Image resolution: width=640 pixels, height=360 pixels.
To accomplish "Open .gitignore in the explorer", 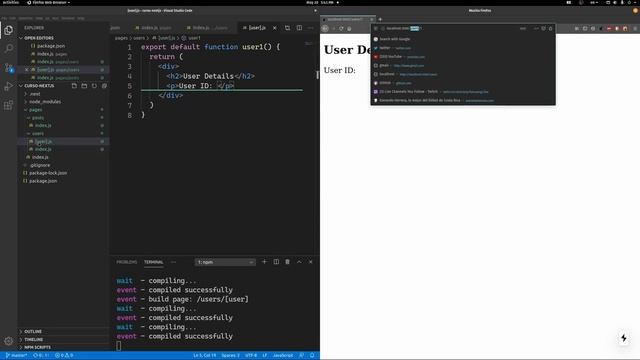I will (40, 165).
